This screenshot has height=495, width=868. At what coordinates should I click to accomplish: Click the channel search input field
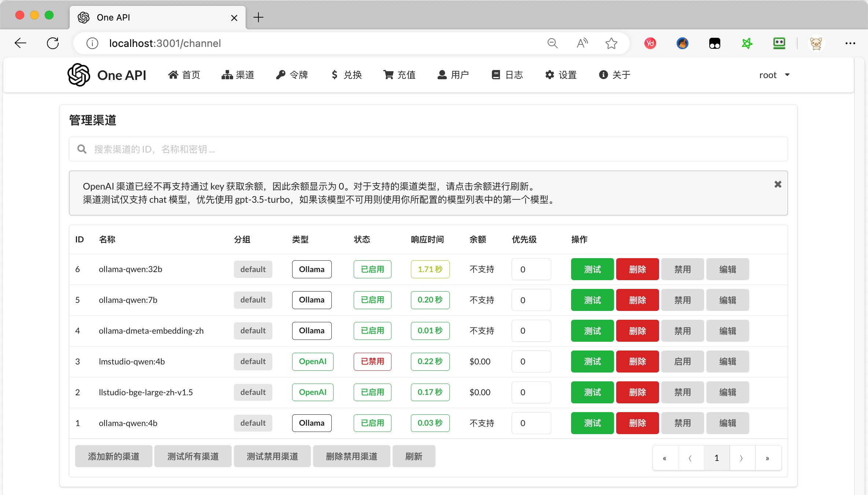coord(428,149)
